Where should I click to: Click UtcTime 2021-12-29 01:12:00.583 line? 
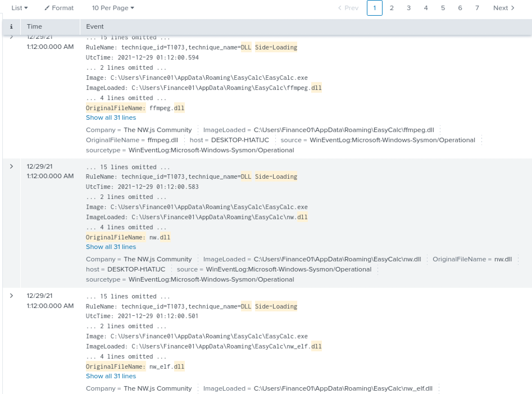[x=142, y=187]
